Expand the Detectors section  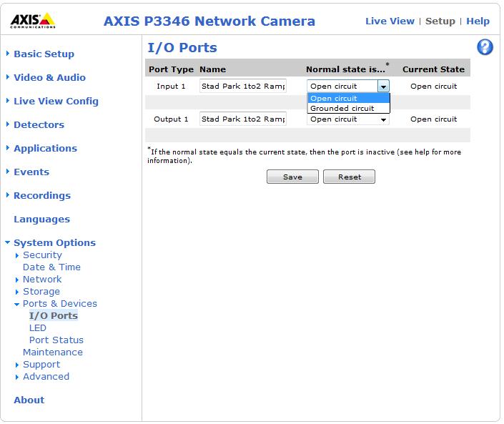point(39,124)
